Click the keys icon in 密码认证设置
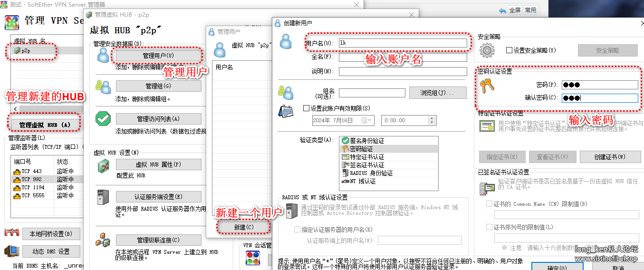This screenshot has width=644, height=270. (487, 85)
